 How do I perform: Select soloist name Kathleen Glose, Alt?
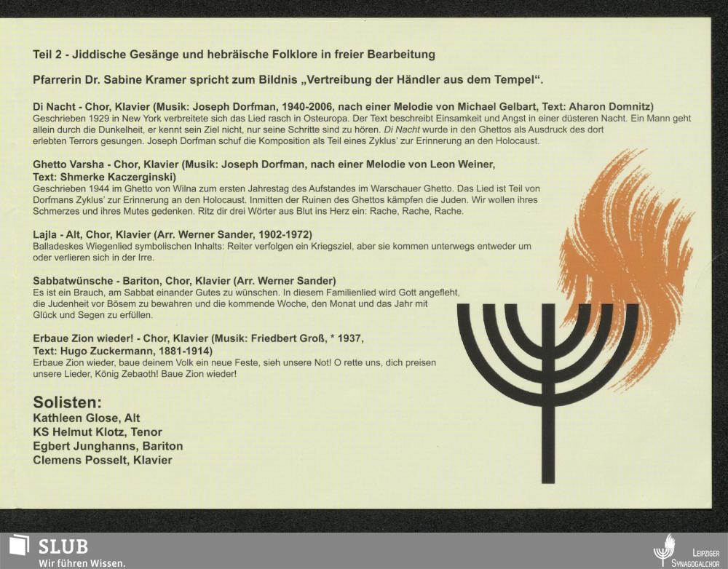point(87,418)
